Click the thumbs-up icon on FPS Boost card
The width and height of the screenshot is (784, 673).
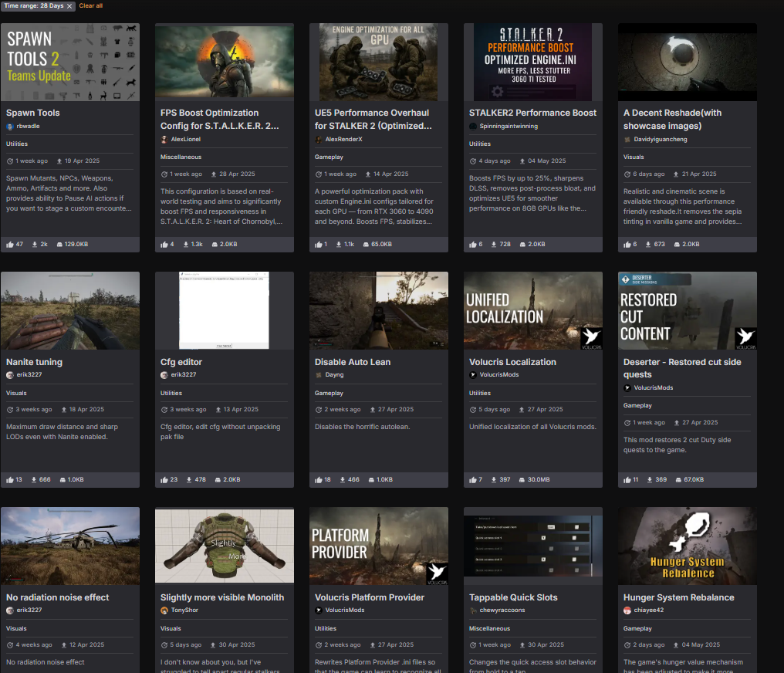coord(164,245)
